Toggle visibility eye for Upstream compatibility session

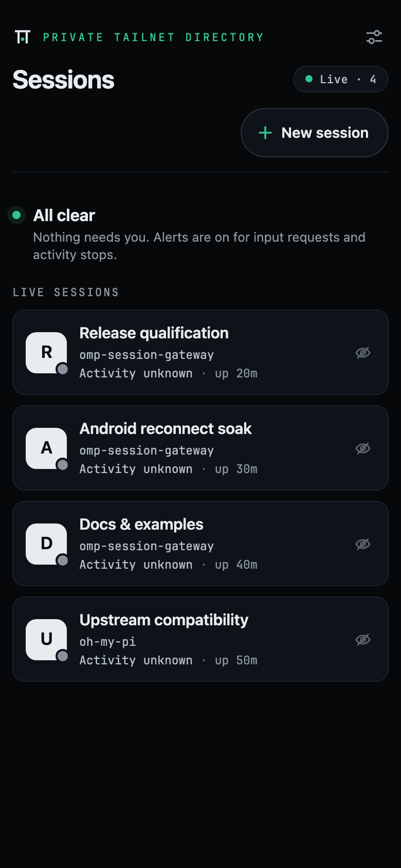coord(363,640)
